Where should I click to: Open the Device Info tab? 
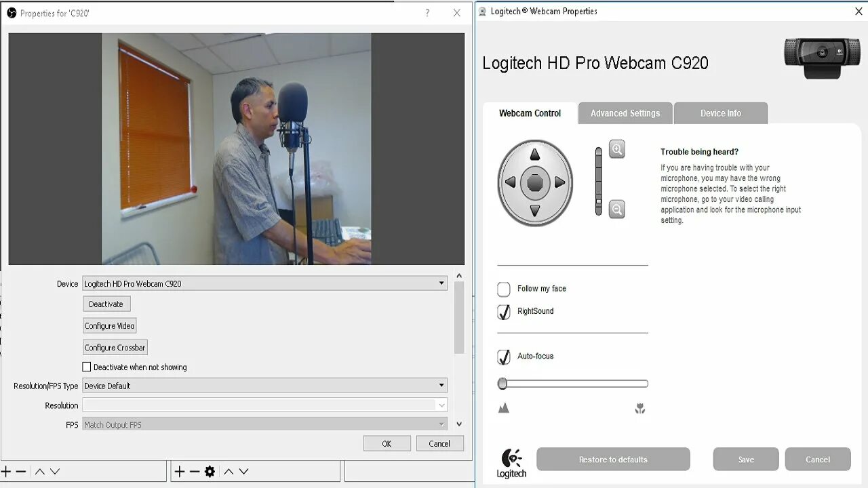[x=721, y=113]
